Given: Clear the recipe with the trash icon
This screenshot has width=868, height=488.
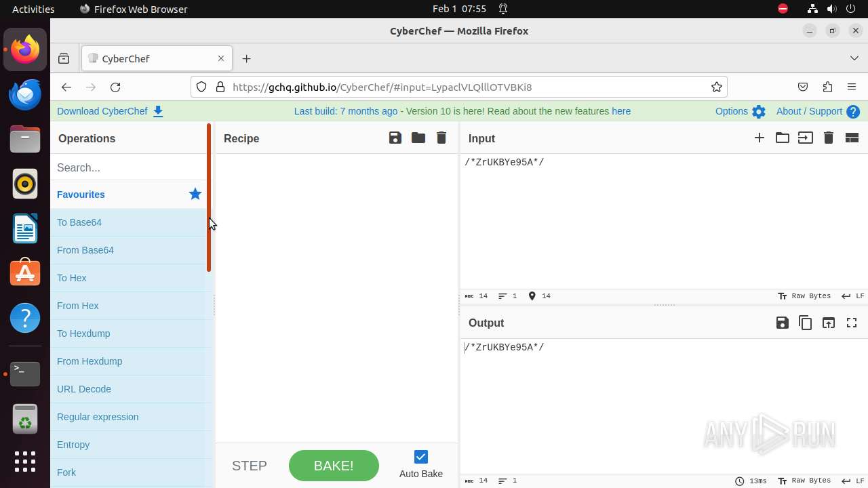Looking at the screenshot, I should click(441, 138).
